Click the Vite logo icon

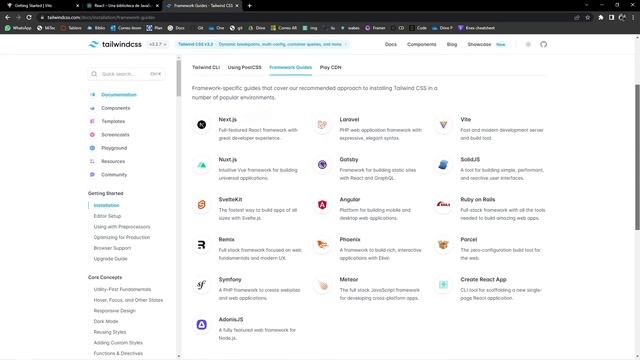(x=443, y=125)
